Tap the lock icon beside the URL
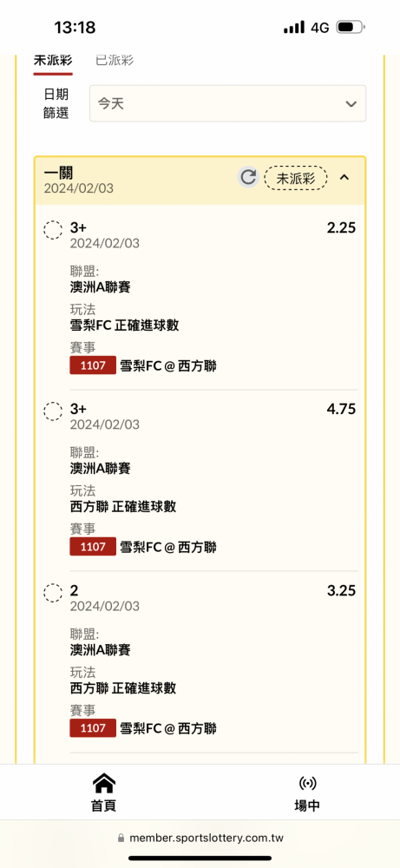Image resolution: width=400 pixels, height=868 pixels. tap(121, 838)
